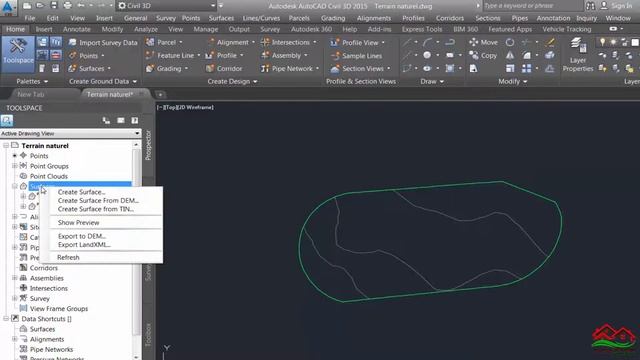Open Layer Properties
This screenshot has height=360, width=640.
pos(578,55)
